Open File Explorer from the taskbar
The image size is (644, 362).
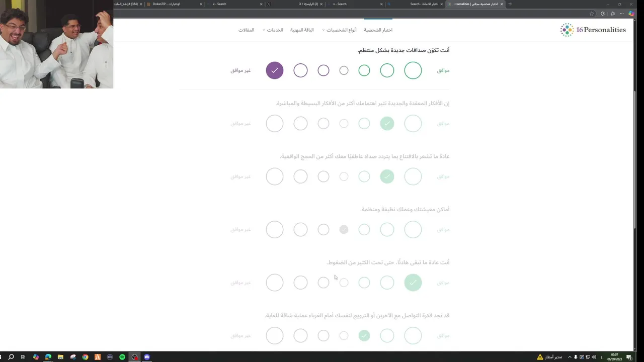[60, 357]
